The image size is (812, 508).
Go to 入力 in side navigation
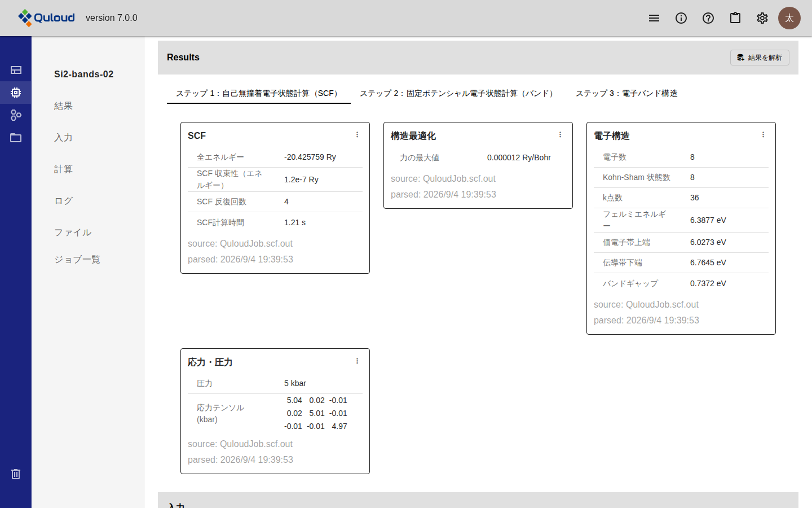click(x=63, y=138)
